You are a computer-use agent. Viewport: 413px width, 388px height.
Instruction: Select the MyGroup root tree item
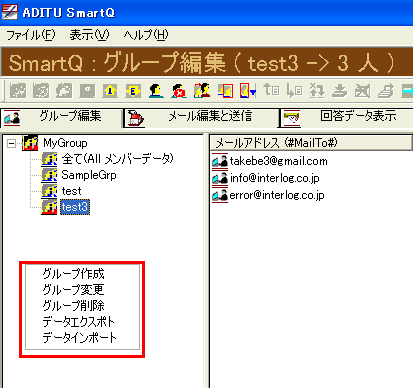coord(65,143)
